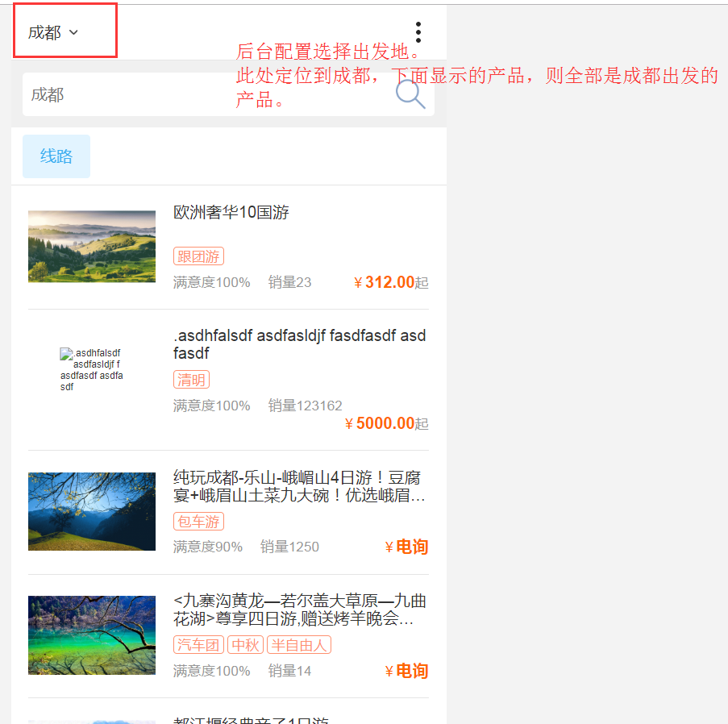The width and height of the screenshot is (728, 724).
Task: Click the 半自由人 tag
Action: point(299,645)
